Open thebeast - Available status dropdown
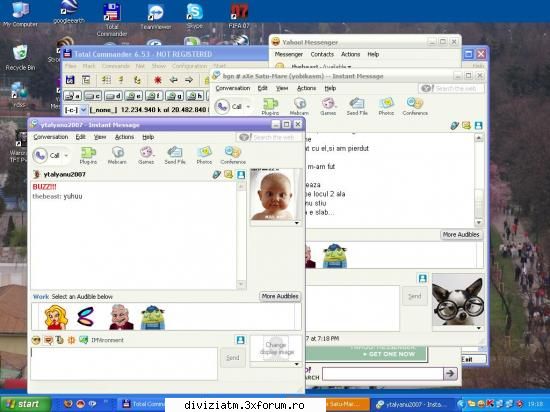550x412 pixels. [x=321, y=67]
